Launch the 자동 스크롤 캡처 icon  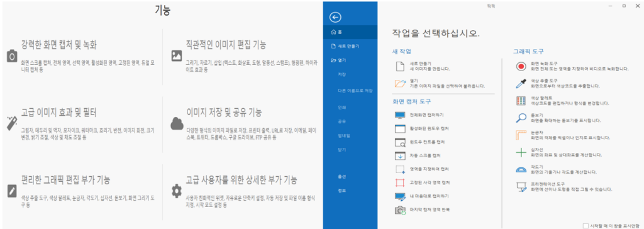[x=400, y=156]
